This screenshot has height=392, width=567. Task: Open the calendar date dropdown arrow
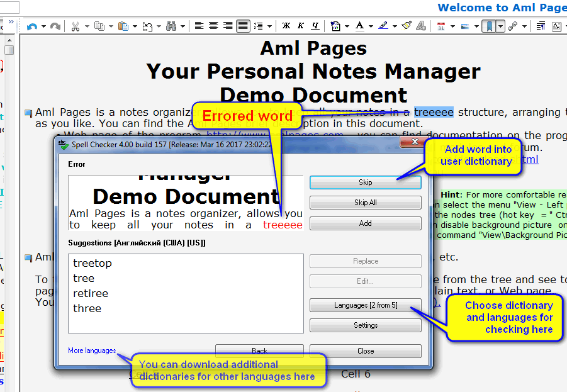pyautogui.click(x=452, y=26)
